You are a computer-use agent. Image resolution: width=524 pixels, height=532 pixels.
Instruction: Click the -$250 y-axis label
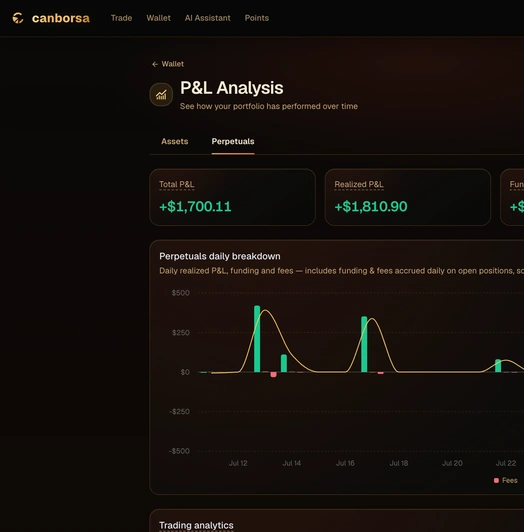pos(179,412)
